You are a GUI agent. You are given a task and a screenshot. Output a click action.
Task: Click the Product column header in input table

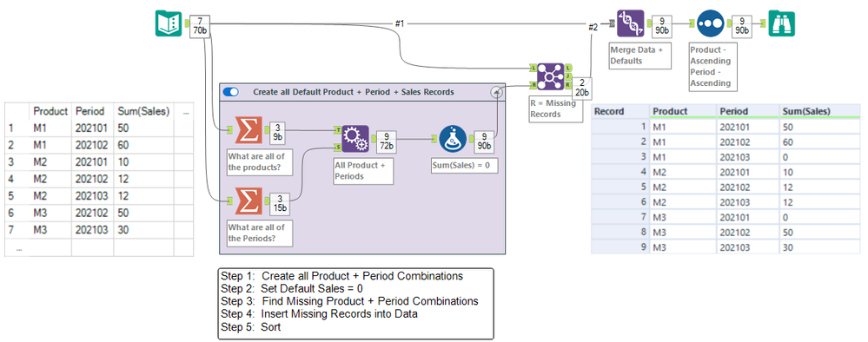click(50, 111)
